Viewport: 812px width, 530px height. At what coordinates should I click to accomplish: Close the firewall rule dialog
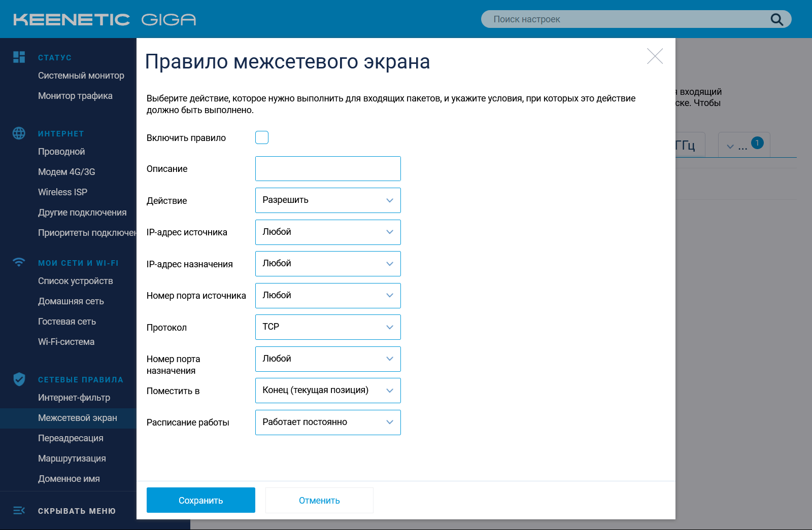(655, 56)
